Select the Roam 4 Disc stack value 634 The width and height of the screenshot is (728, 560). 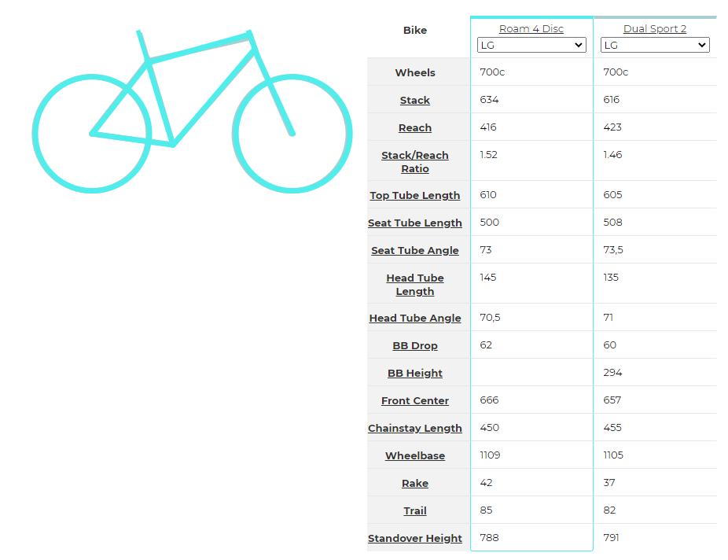(x=489, y=100)
